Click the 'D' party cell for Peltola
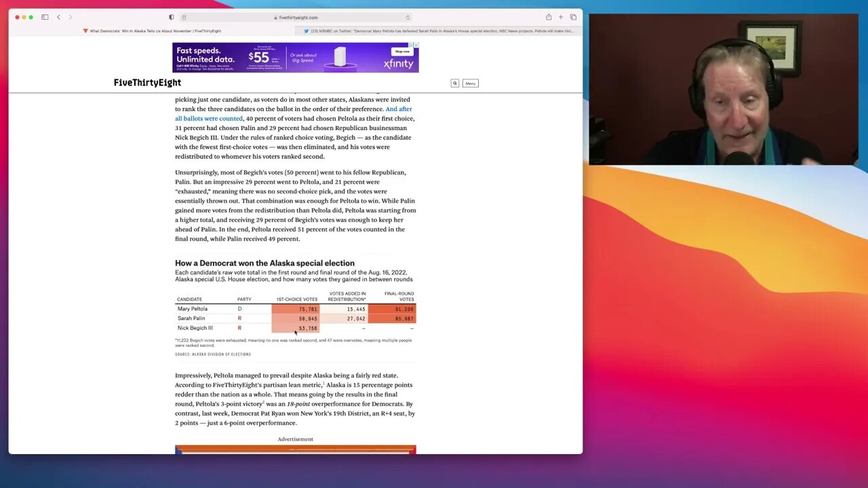 click(x=239, y=309)
